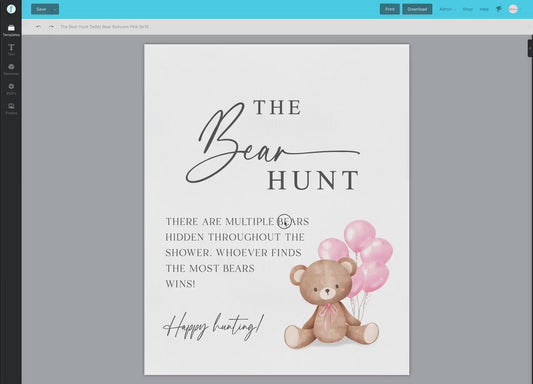533x384 pixels.
Task: Click the app logo in the sidebar
Action: click(x=11, y=9)
